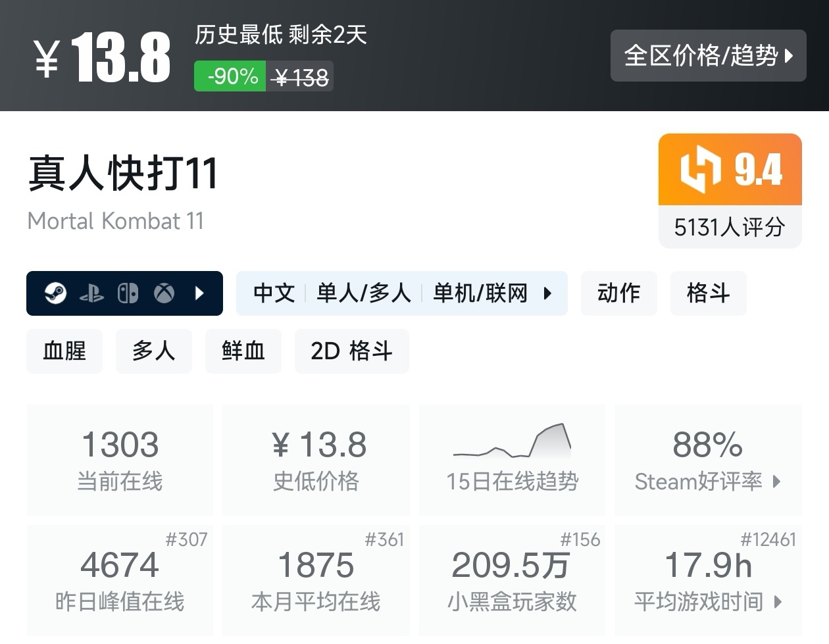Click the 单机/联网 label
Screen dimensions: 829x644
coord(480,293)
